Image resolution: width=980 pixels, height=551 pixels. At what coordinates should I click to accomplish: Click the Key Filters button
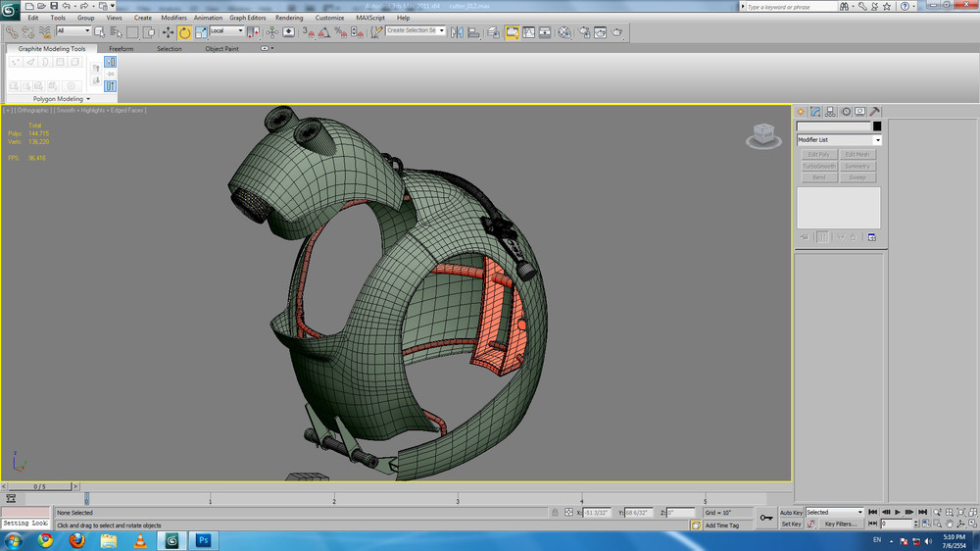(x=842, y=525)
